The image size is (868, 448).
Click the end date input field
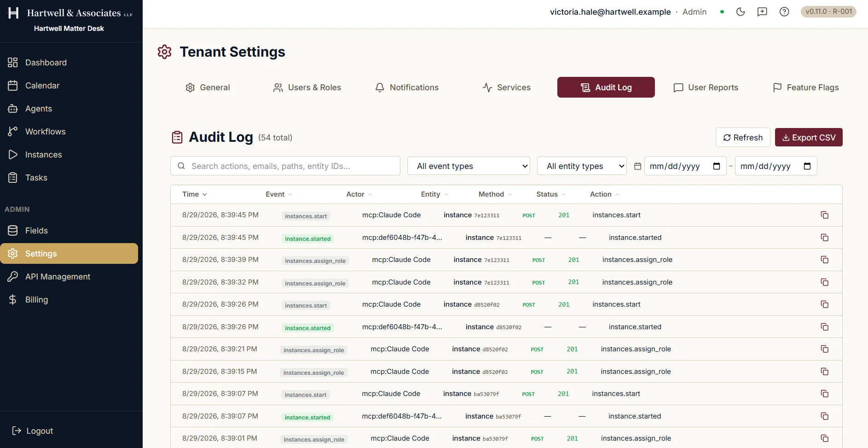click(776, 166)
